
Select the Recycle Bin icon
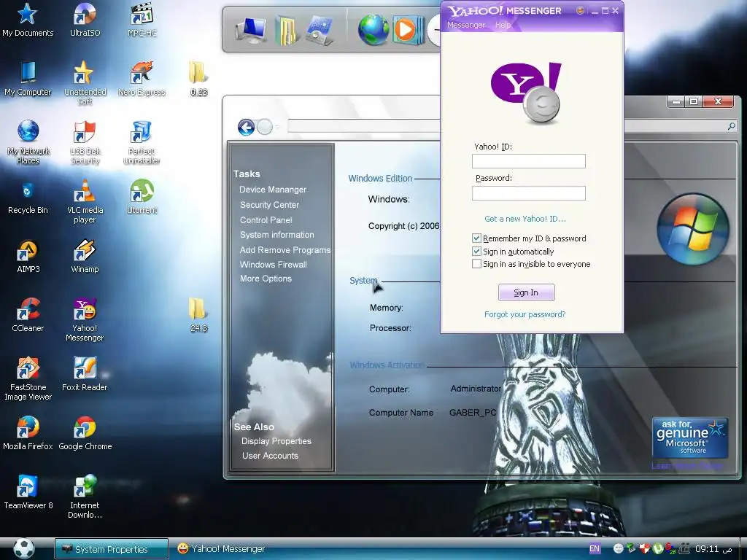(x=28, y=198)
